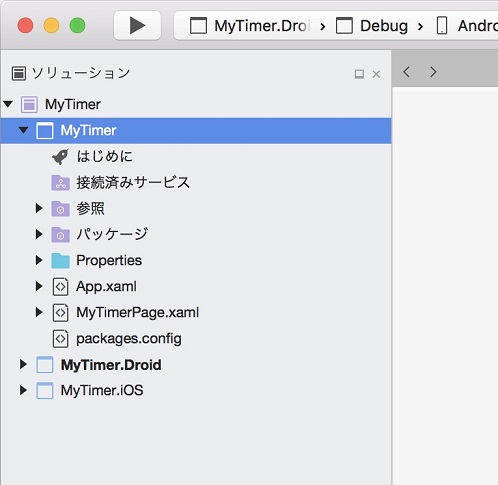498x485 pixels.
Task: Expand the MyTimer.Droid project
Action: 23,364
